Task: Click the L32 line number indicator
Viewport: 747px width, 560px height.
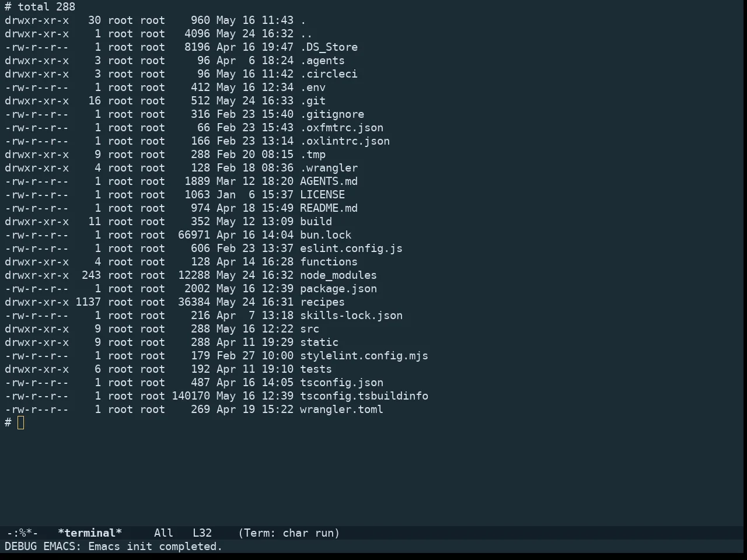Action: point(202,533)
